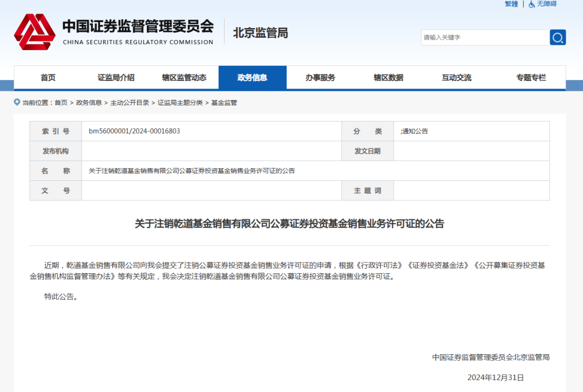Go to 证监局主题分类 in the breadcrumb
The height and width of the screenshot is (392, 583).
180,103
